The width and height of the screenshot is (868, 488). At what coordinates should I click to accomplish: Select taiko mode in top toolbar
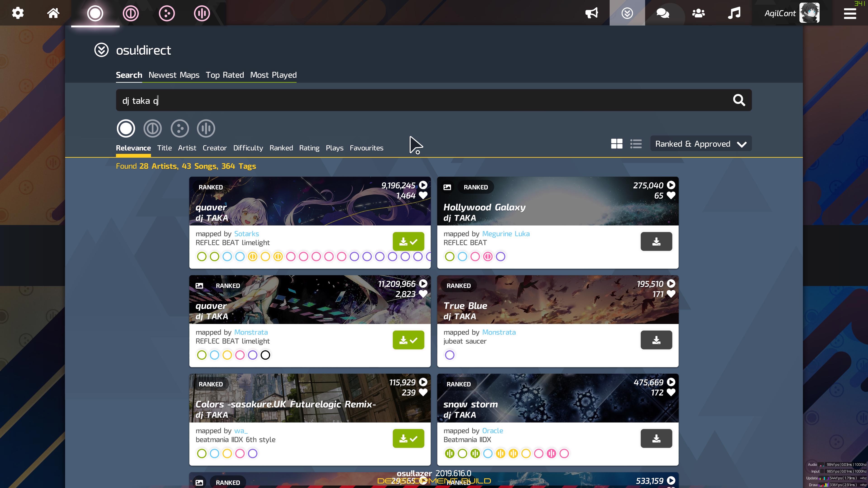pyautogui.click(x=131, y=14)
